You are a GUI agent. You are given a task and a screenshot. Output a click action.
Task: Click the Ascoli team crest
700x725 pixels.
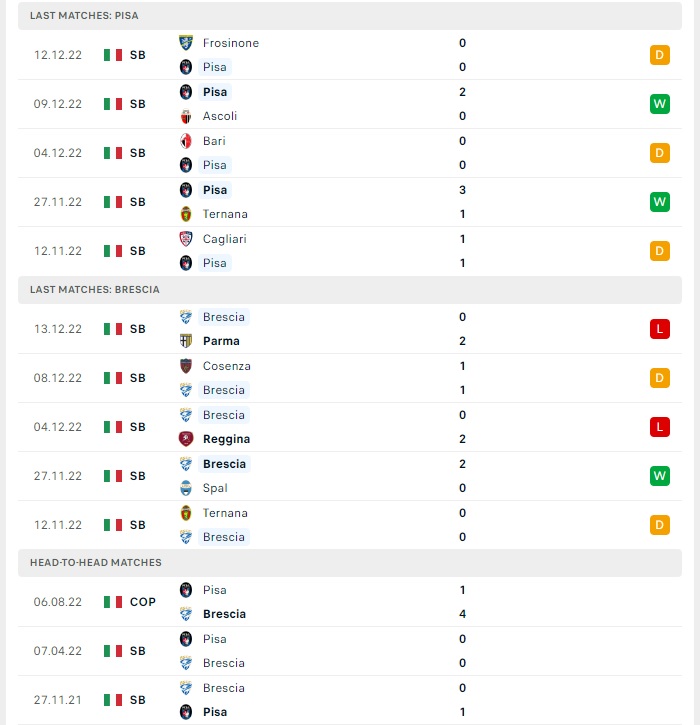point(186,116)
